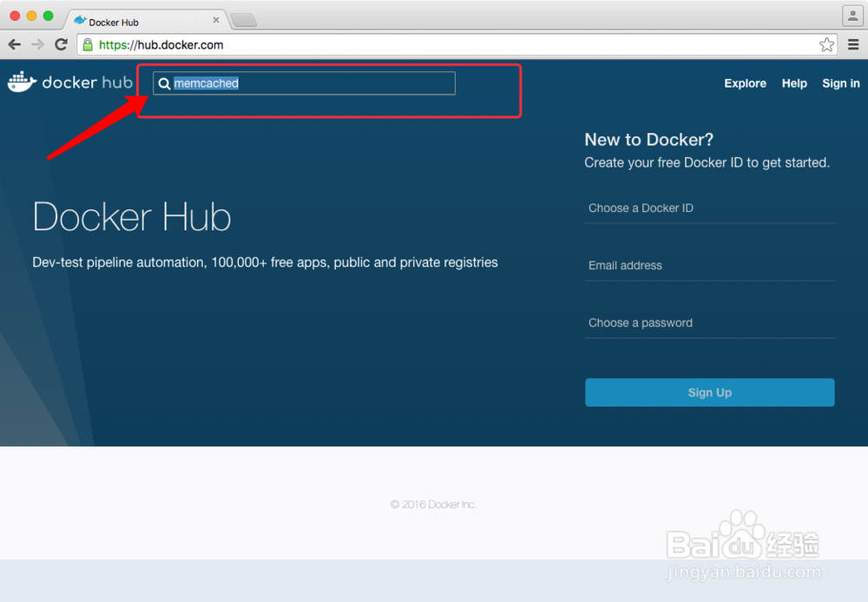Image resolution: width=868 pixels, height=602 pixels.
Task: Select the Docker Hub browser tab
Action: [x=145, y=21]
